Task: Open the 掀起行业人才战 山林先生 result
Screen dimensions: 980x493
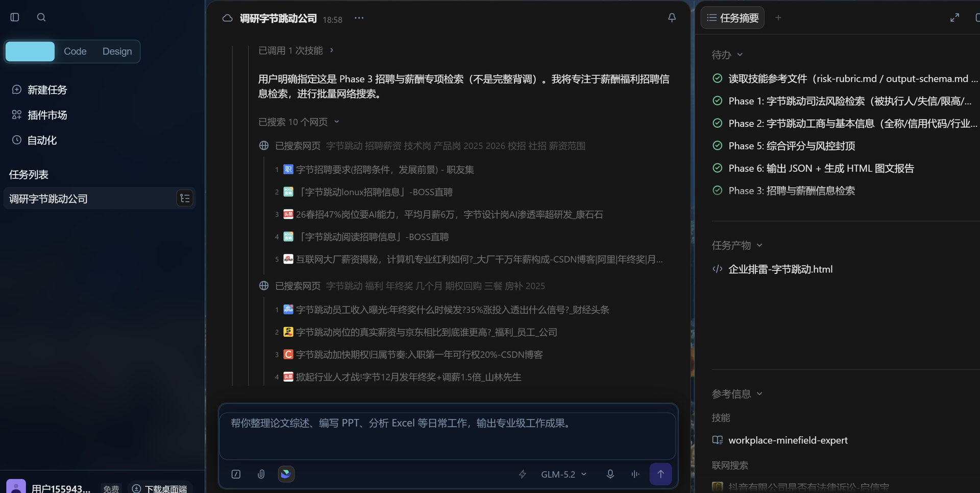Action: click(x=408, y=377)
